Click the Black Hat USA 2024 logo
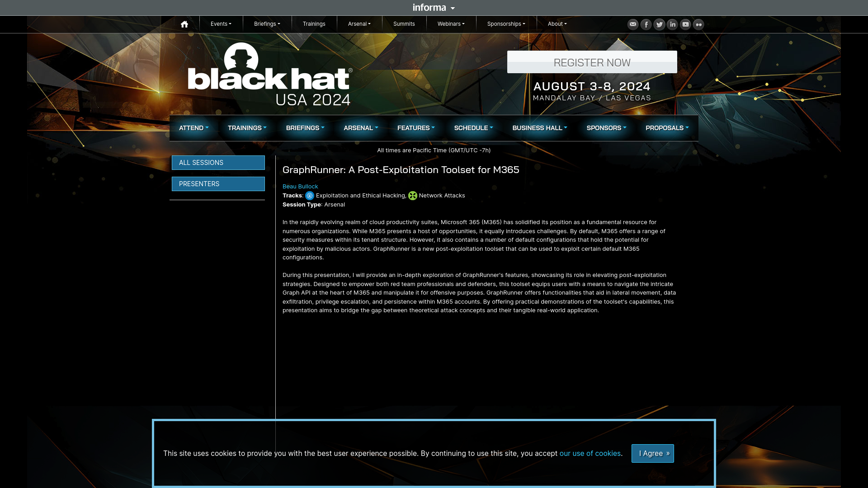This screenshot has width=868, height=488. click(270, 75)
